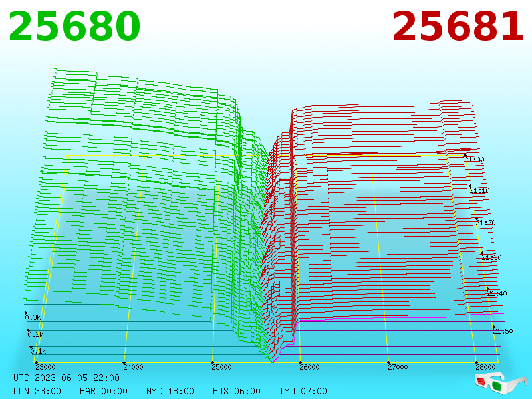
Task: Click the green bid price 25680
Action: pyautogui.click(x=74, y=27)
